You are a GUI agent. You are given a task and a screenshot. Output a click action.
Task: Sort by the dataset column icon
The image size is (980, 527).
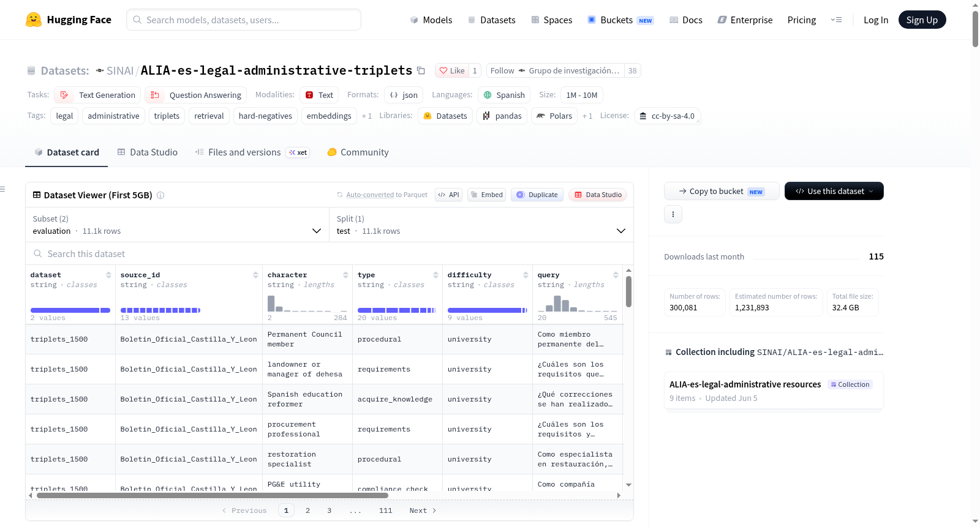(108, 275)
